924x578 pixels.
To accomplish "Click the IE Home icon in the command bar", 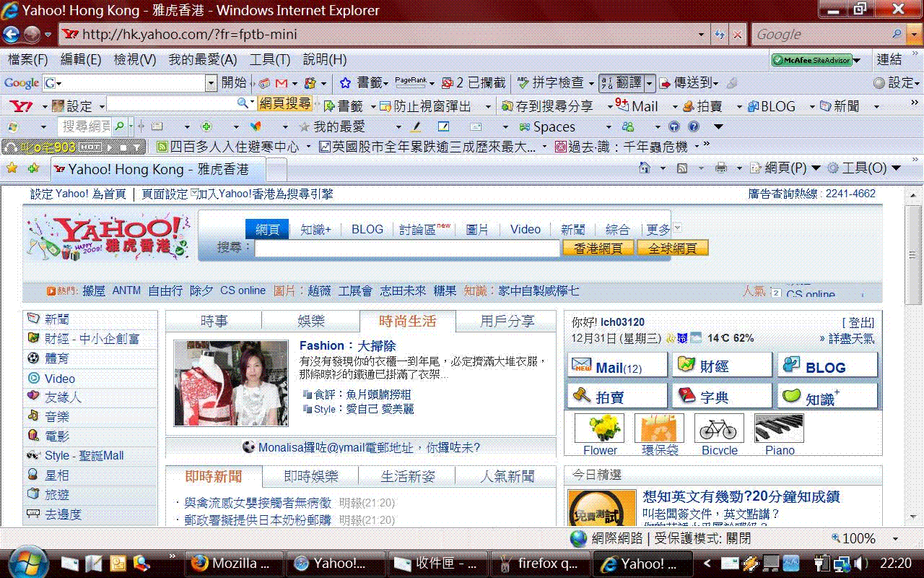I will pos(645,168).
